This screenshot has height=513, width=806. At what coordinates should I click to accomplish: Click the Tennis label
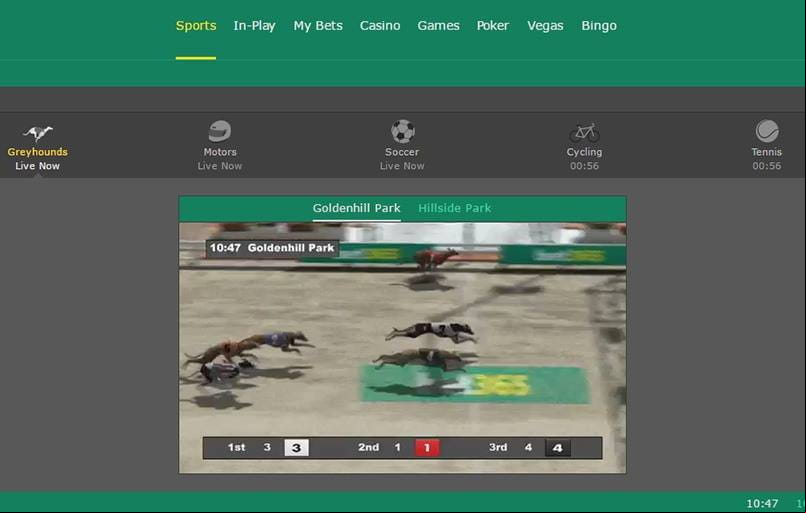(766, 152)
